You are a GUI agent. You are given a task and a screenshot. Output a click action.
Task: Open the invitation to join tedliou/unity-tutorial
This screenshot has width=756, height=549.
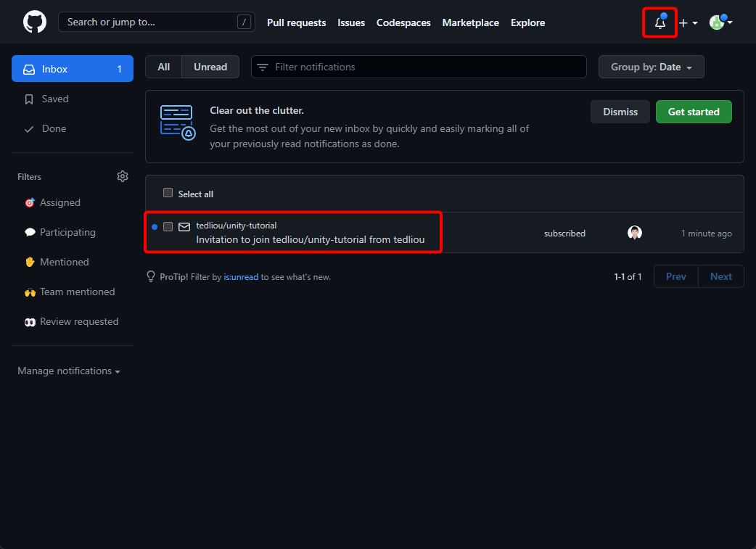310,239
